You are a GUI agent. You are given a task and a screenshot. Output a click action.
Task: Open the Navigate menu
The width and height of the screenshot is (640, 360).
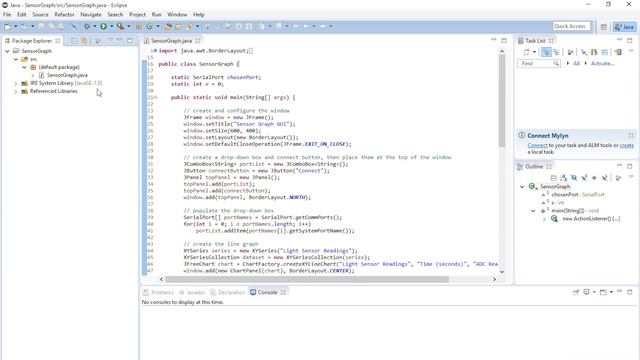click(91, 14)
